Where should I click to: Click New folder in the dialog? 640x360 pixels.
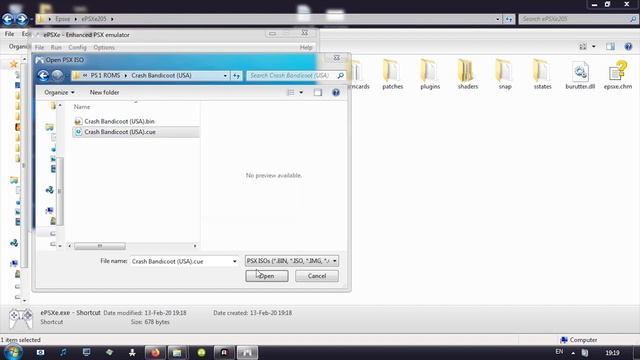tap(104, 93)
